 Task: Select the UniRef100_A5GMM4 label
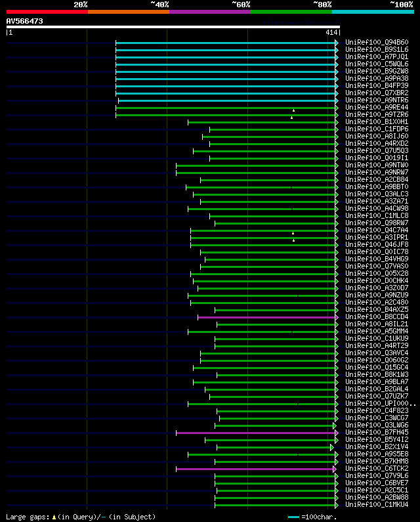tap(377, 331)
